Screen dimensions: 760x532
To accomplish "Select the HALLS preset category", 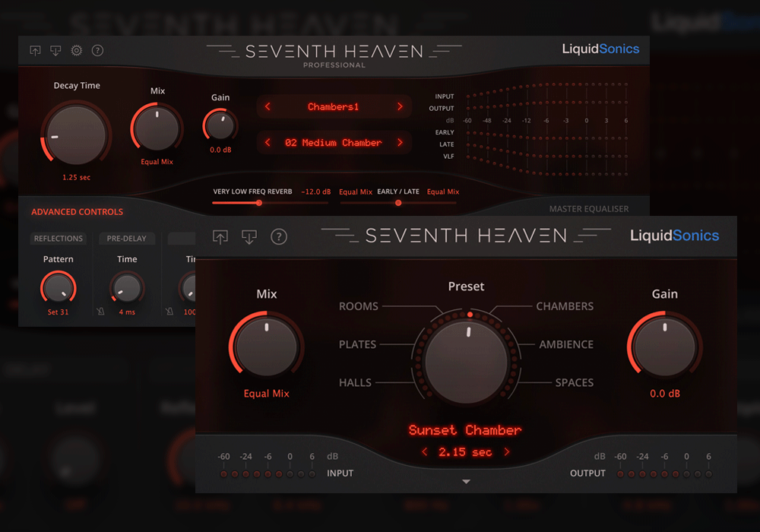I will pos(355,383).
